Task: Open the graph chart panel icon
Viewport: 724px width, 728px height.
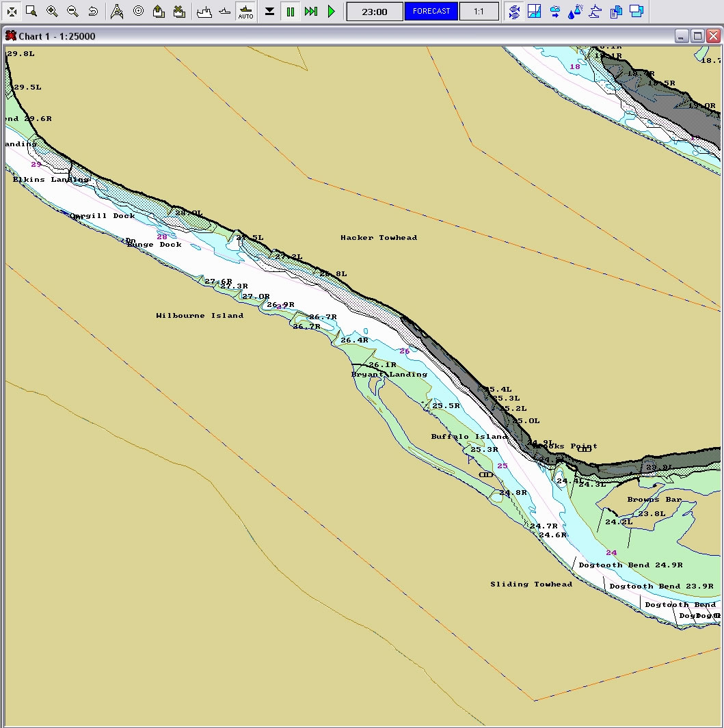Action: point(535,11)
